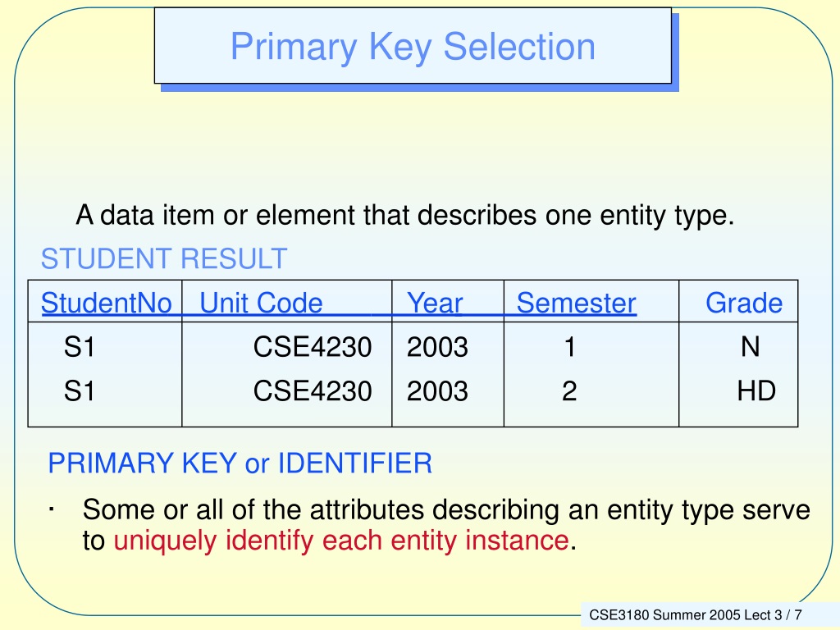This screenshot has width=840, height=630.
Task: Click the first row S1 cell
Action: point(80,347)
